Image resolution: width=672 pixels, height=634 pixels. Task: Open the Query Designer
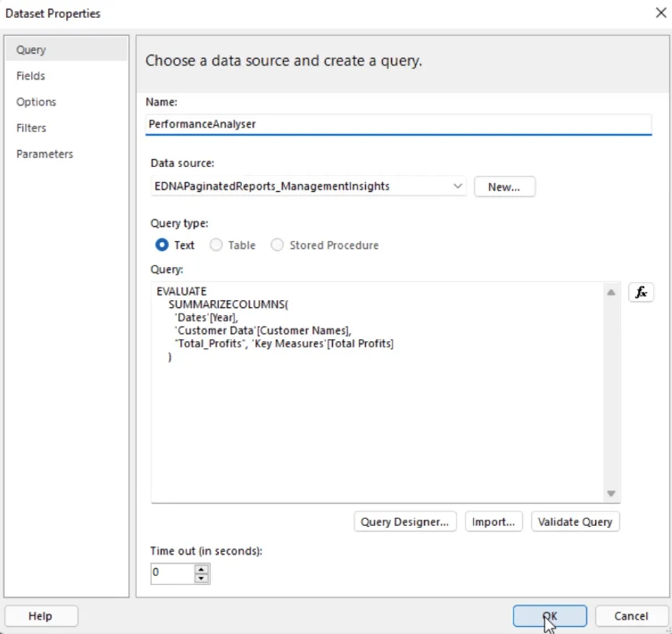pyautogui.click(x=405, y=521)
